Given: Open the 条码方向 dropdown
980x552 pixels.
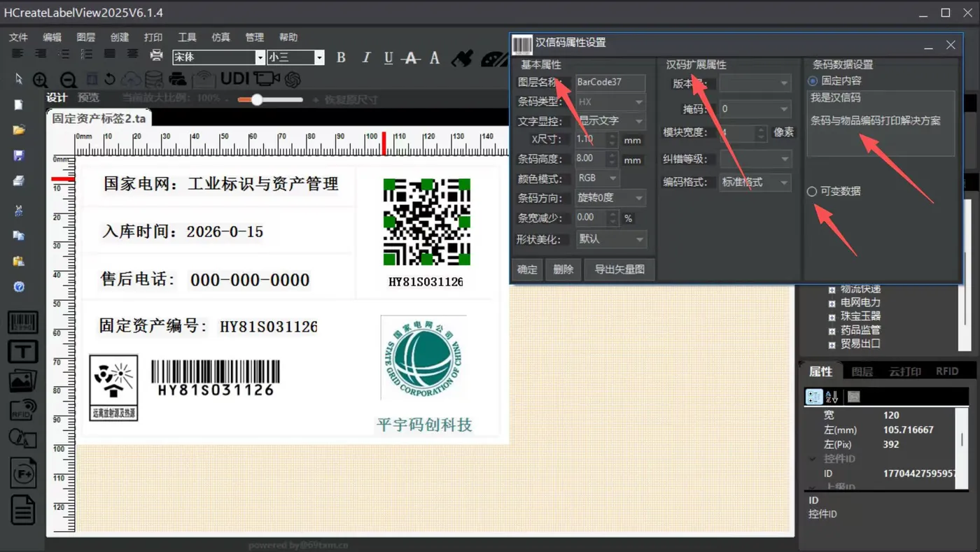Looking at the screenshot, I should click(x=610, y=198).
